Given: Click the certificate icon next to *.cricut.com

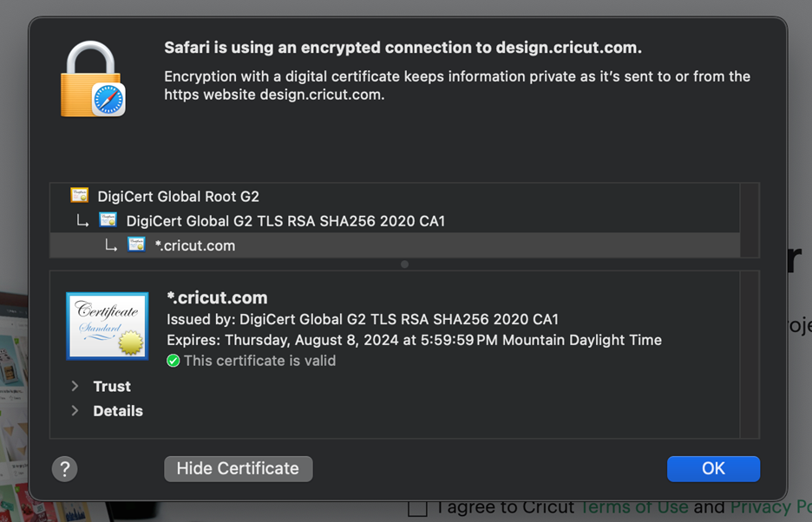Looking at the screenshot, I should 136,245.
